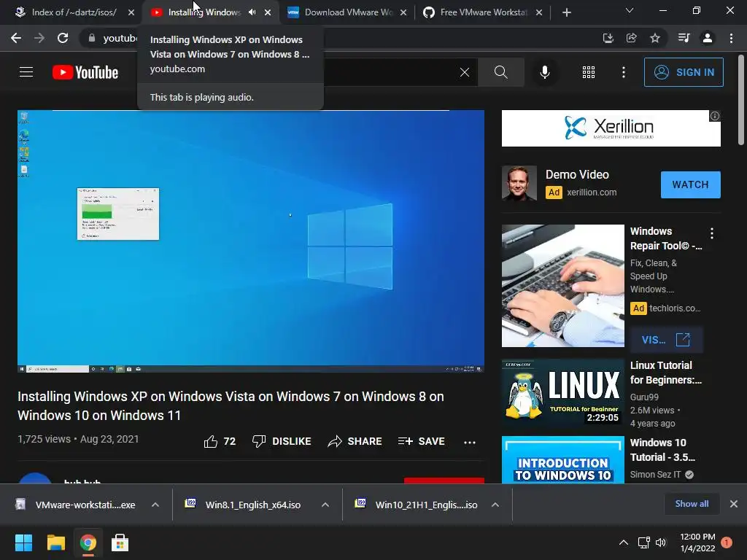Image resolution: width=747 pixels, height=560 pixels.
Task: Expand options for Win10_21H1 iso download
Action: pos(495,505)
